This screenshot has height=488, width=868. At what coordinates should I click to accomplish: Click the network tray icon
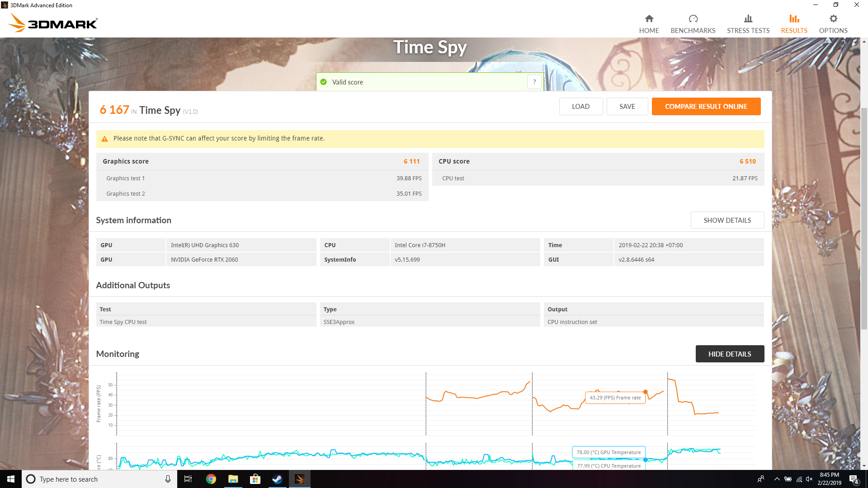(799, 479)
